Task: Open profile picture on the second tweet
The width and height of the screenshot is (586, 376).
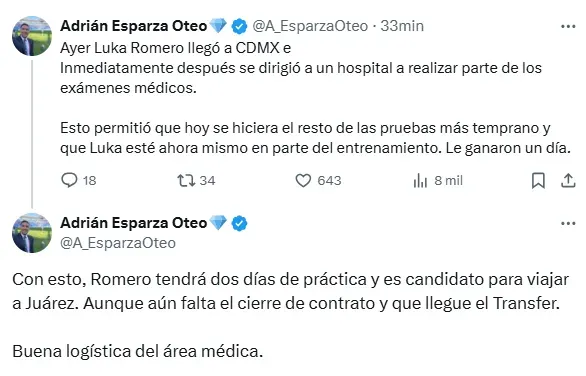Action: point(32,233)
